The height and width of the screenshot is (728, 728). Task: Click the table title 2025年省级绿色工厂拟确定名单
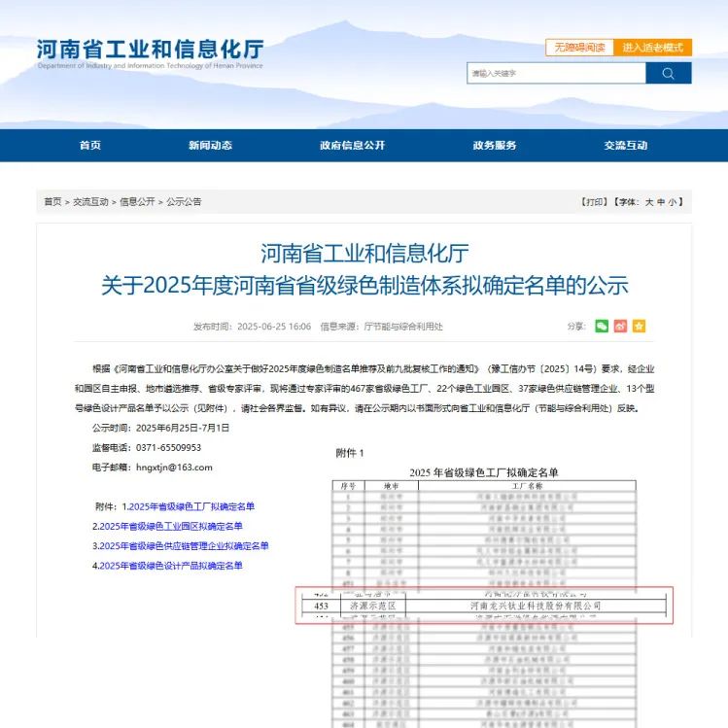484,472
